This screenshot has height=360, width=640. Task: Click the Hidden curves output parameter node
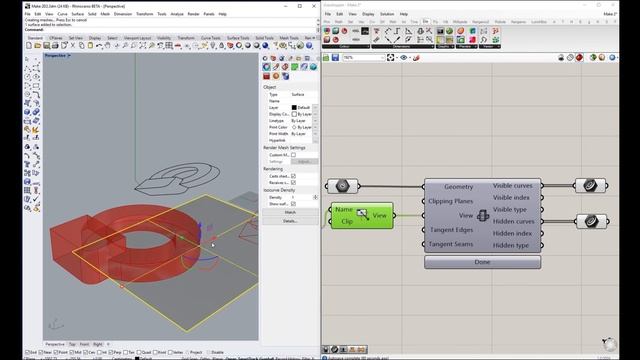coord(591,221)
